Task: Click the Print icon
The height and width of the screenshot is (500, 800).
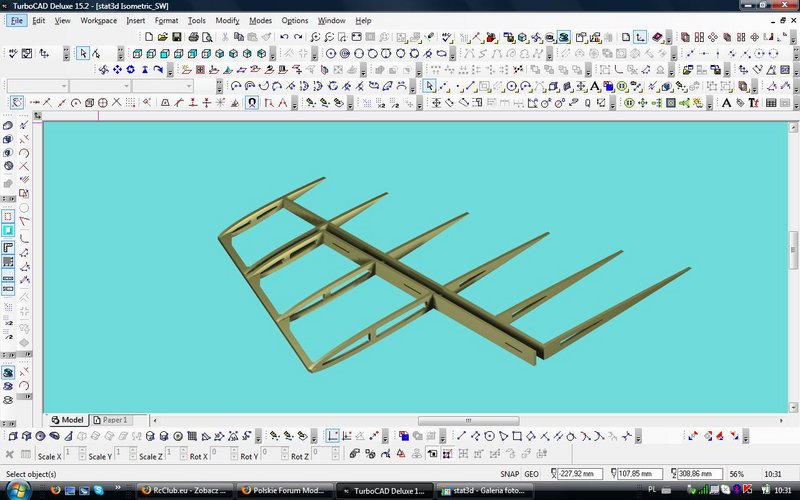Action: 193,37
